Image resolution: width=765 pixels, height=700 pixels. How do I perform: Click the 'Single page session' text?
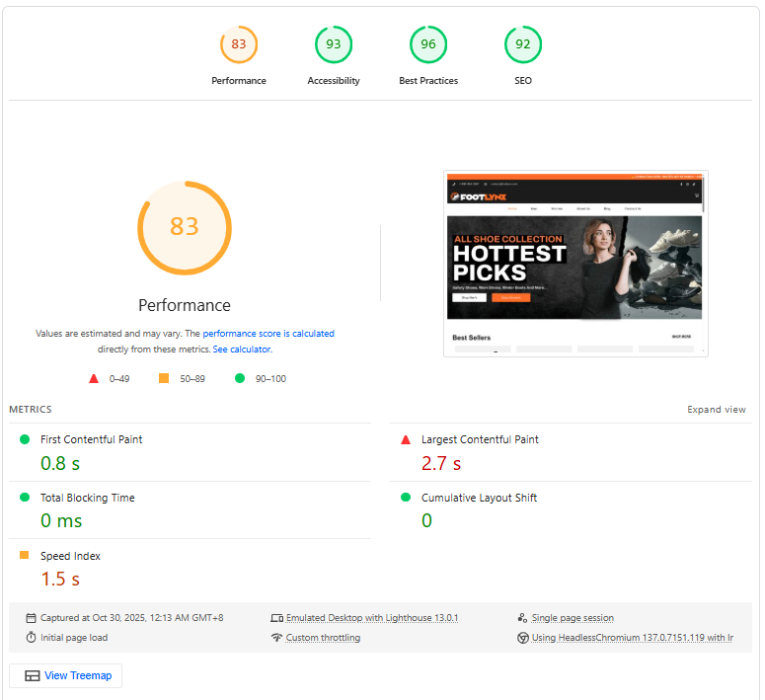coord(573,618)
